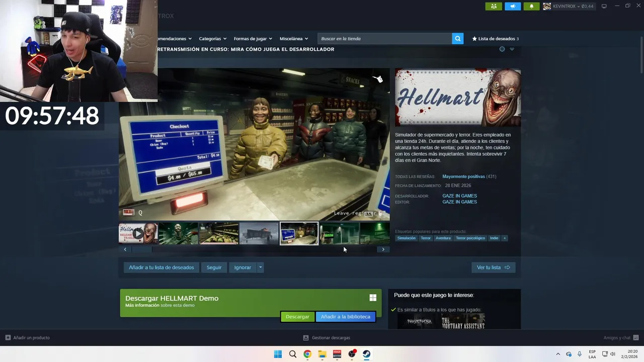Select the monster face screenshot thumbnail
The width and height of the screenshot is (644, 362).
click(179, 233)
